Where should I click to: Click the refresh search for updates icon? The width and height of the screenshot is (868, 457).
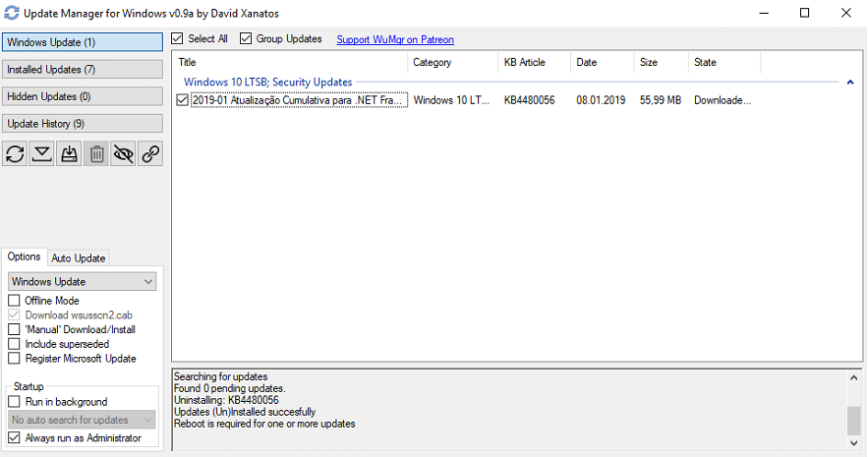click(15, 154)
